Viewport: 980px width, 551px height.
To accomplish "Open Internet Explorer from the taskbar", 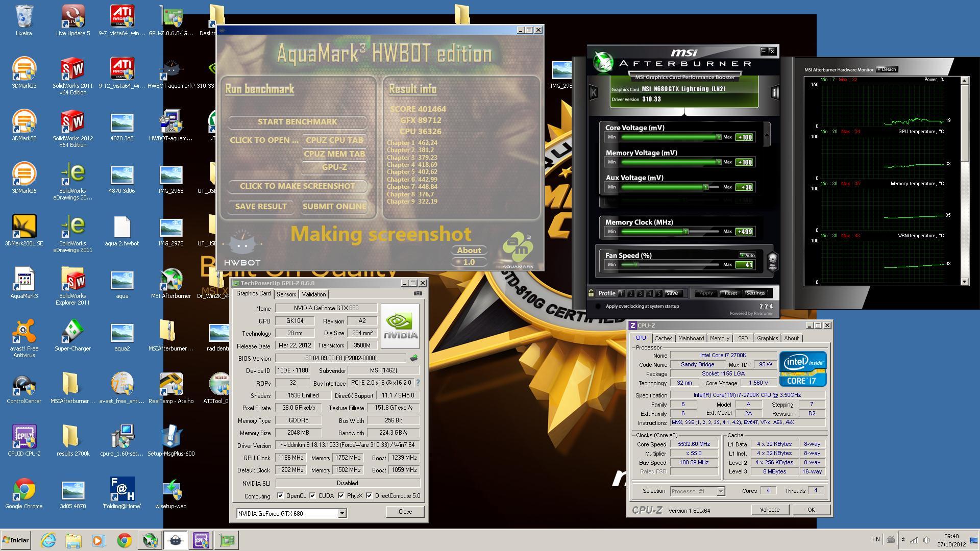I will coord(48,540).
